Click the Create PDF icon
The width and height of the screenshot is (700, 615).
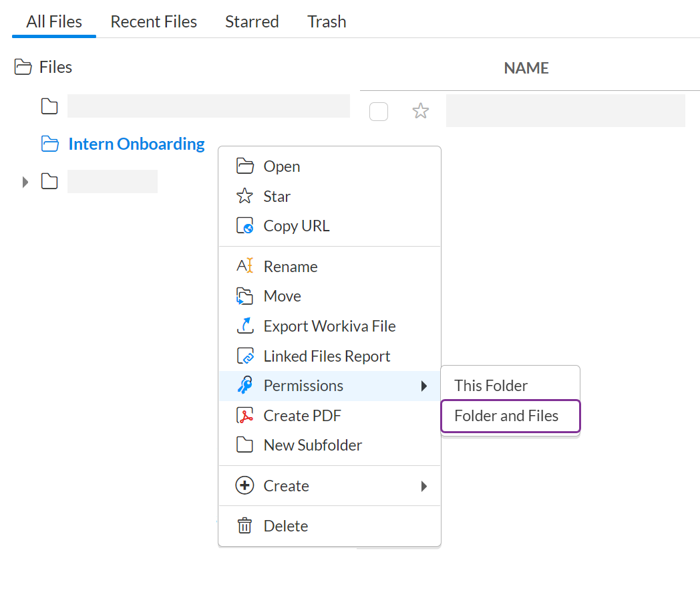(x=245, y=416)
